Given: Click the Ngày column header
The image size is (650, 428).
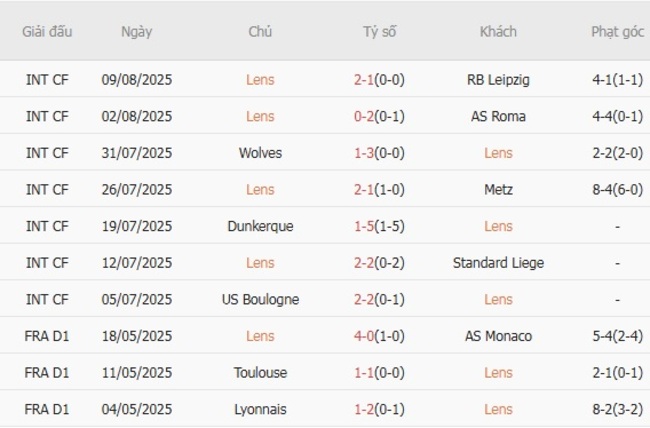Looking at the screenshot, I should 137,32.
